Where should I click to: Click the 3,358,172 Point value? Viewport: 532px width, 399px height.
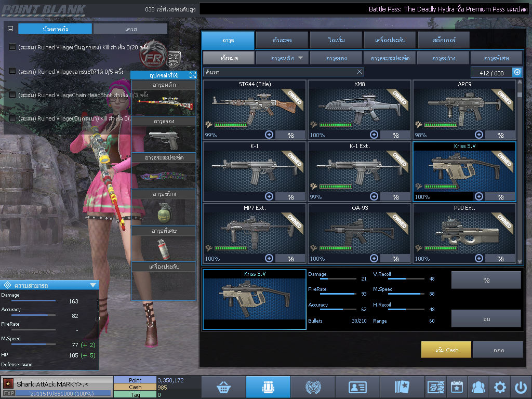tap(170, 380)
